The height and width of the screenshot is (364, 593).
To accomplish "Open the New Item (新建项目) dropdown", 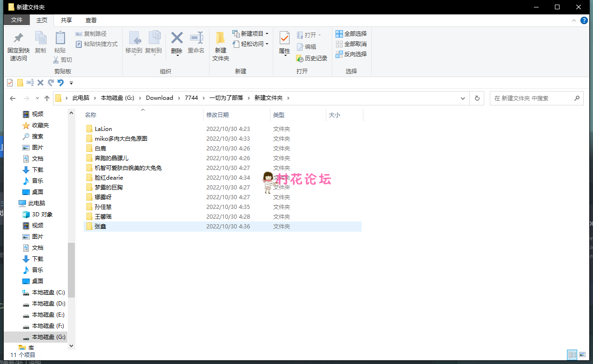I will tap(251, 34).
